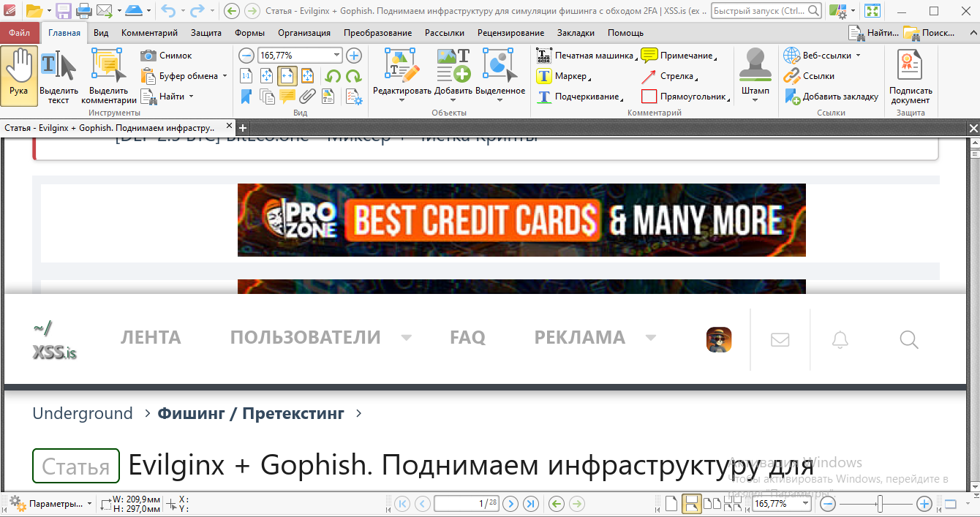
Task: Expand the Веб-ссылки dropdown
Action: point(858,56)
